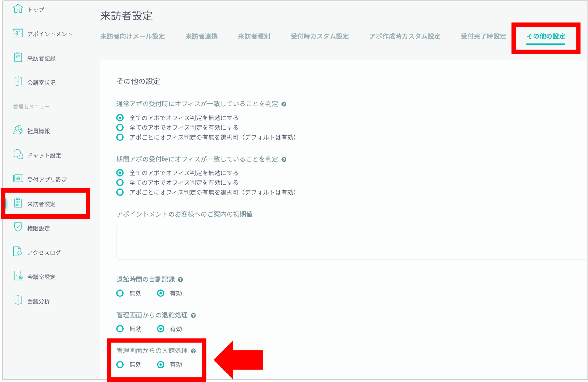Open 会議室設定 in the sidebar
The width and height of the screenshot is (588, 382).
[41, 277]
